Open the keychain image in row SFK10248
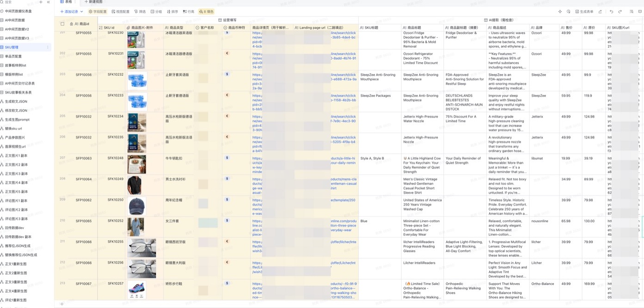This screenshot has width=644, height=308. click(137, 164)
